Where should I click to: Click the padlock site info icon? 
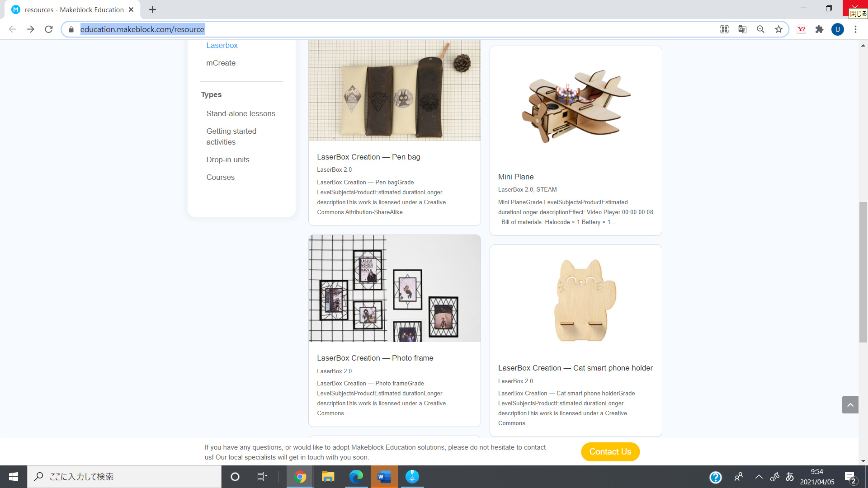(71, 29)
